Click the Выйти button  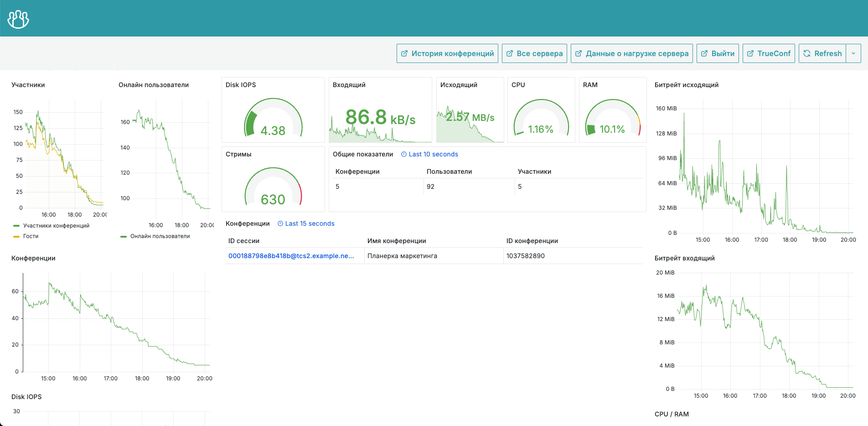coord(718,53)
